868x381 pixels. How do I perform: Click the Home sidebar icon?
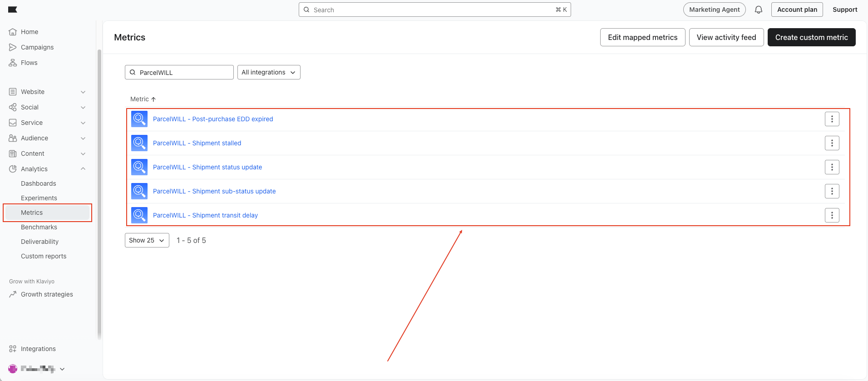pyautogui.click(x=13, y=32)
